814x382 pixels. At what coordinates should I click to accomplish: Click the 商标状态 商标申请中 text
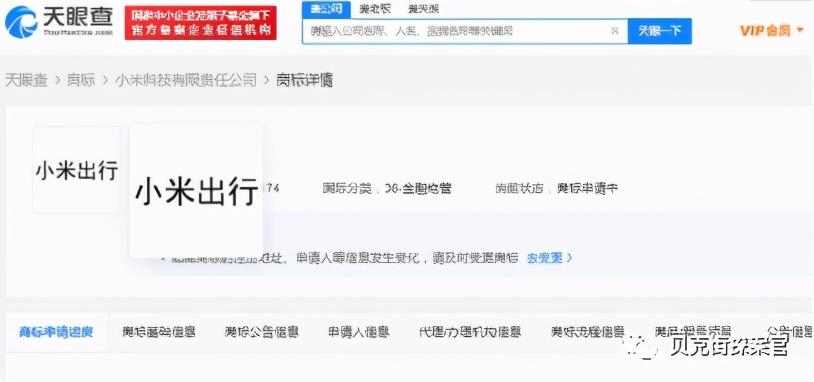pos(556,188)
